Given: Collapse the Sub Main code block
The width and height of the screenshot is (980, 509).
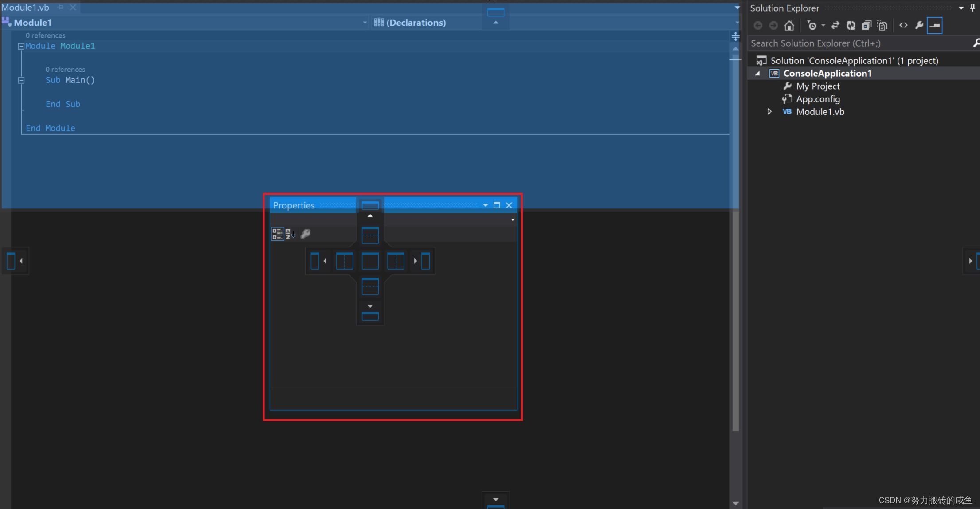Looking at the screenshot, I should point(21,80).
